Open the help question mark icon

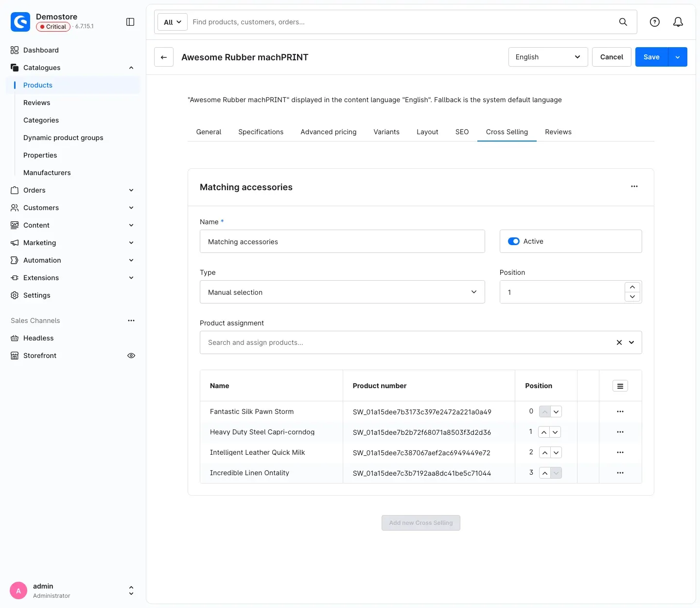655,22
